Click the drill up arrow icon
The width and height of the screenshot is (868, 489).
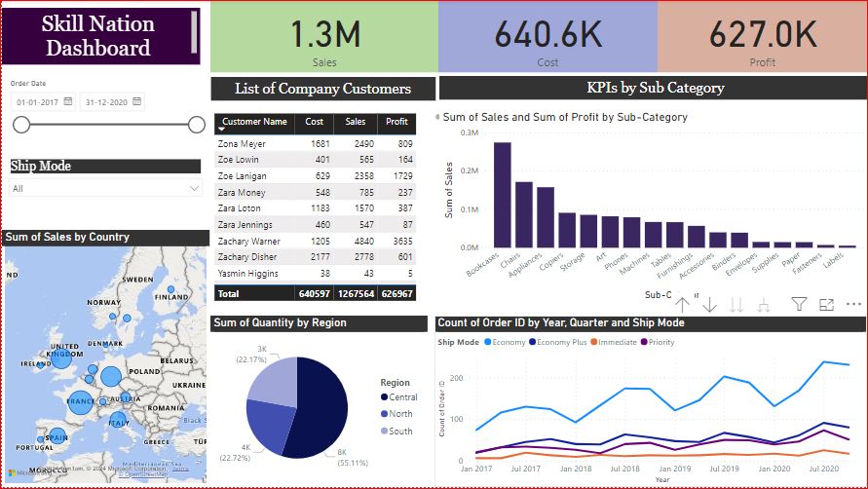[x=682, y=305]
